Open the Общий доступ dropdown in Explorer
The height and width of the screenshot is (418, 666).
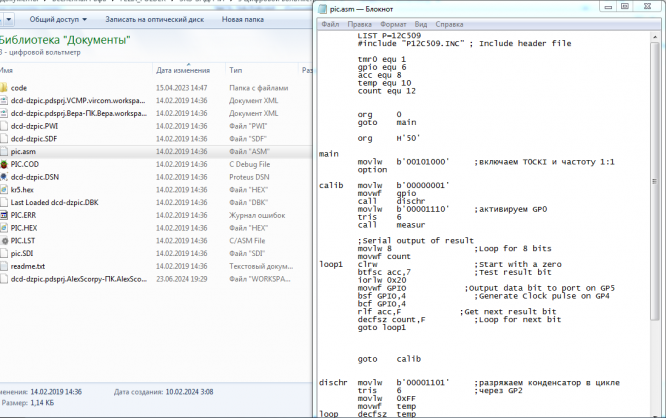(x=58, y=20)
